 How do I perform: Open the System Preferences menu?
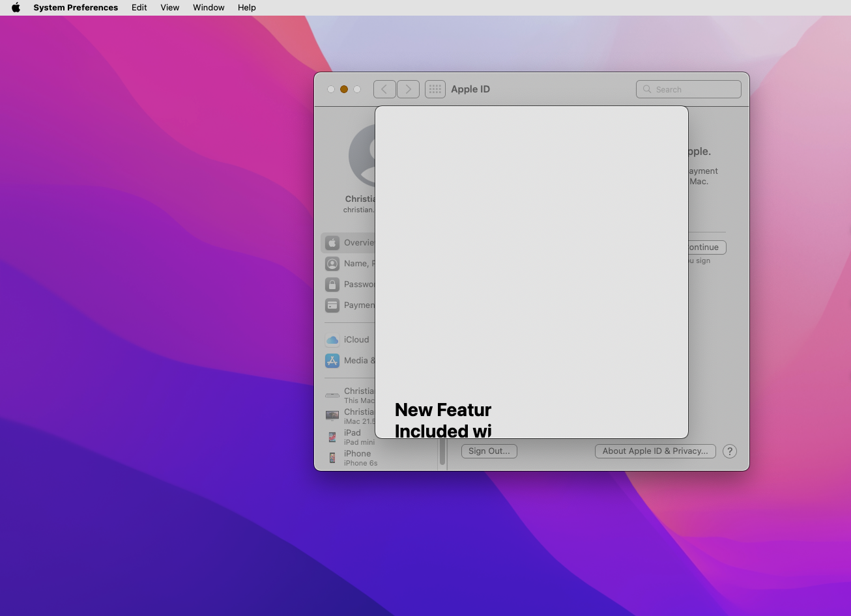76,8
